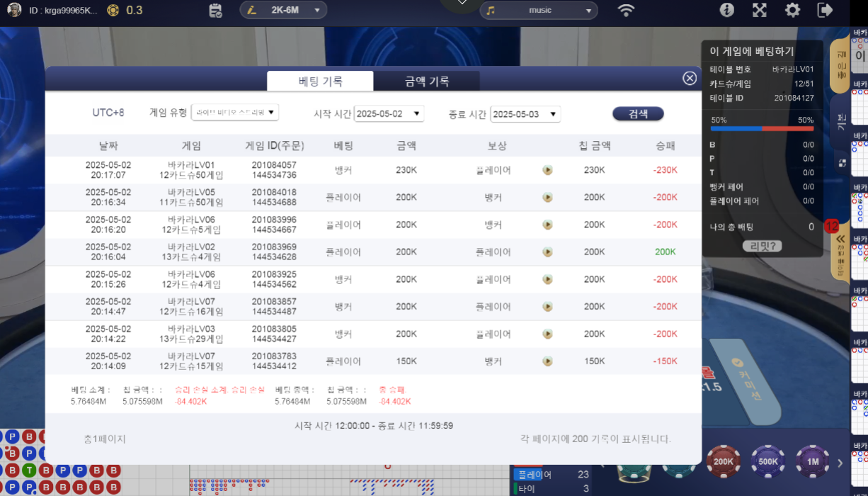Close the betting record dialog
The image size is (868, 496).
[690, 79]
